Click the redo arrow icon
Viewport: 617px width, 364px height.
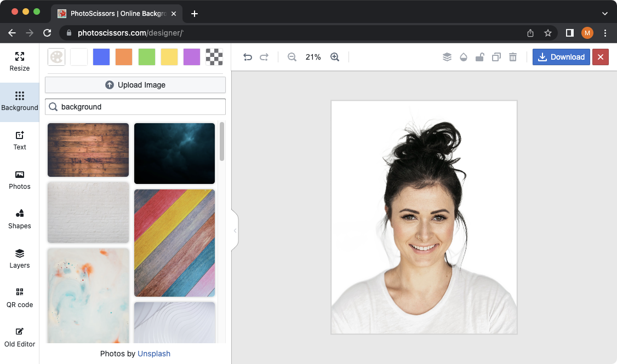(x=264, y=57)
